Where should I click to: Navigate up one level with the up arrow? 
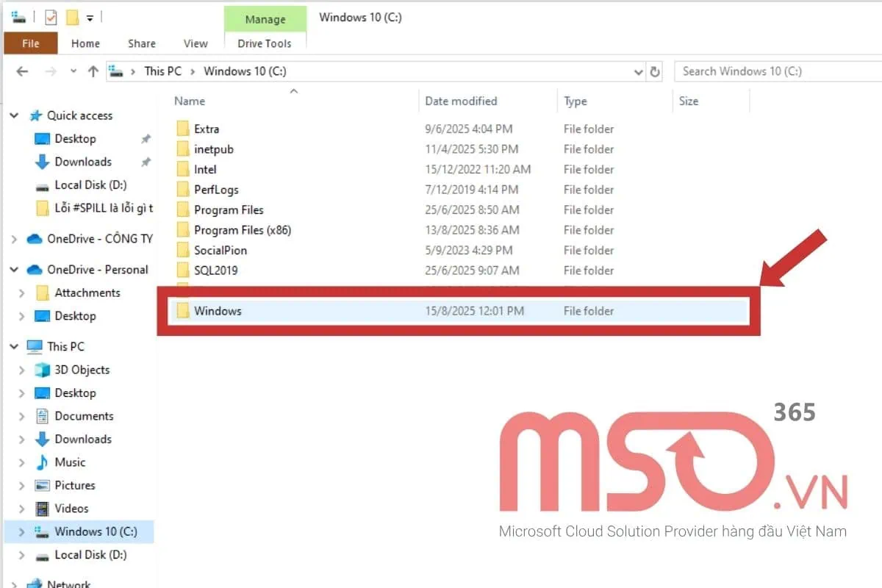point(93,71)
